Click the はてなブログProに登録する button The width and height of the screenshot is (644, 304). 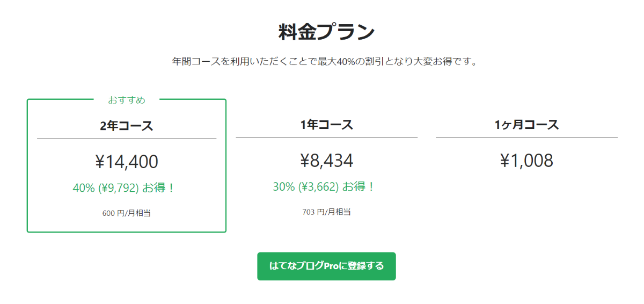click(x=326, y=266)
